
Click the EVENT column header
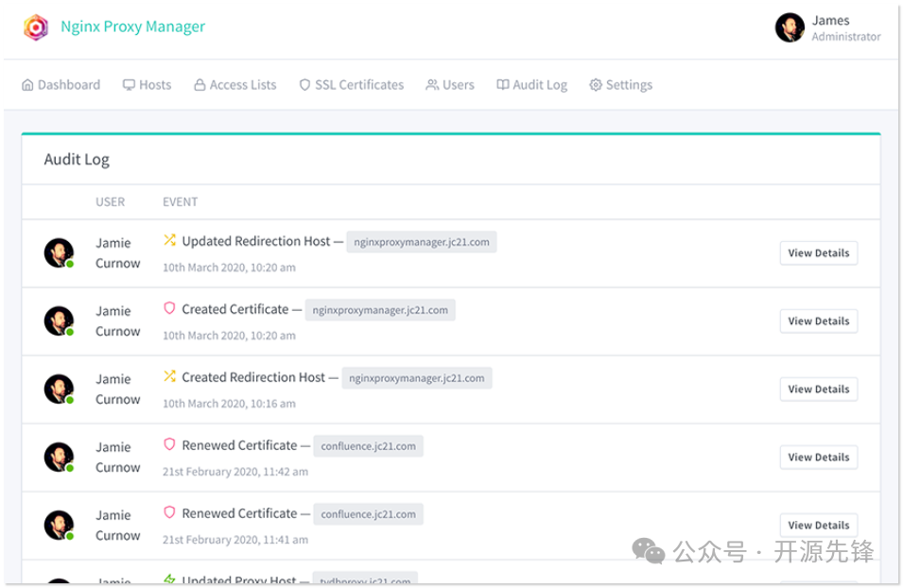(x=181, y=202)
